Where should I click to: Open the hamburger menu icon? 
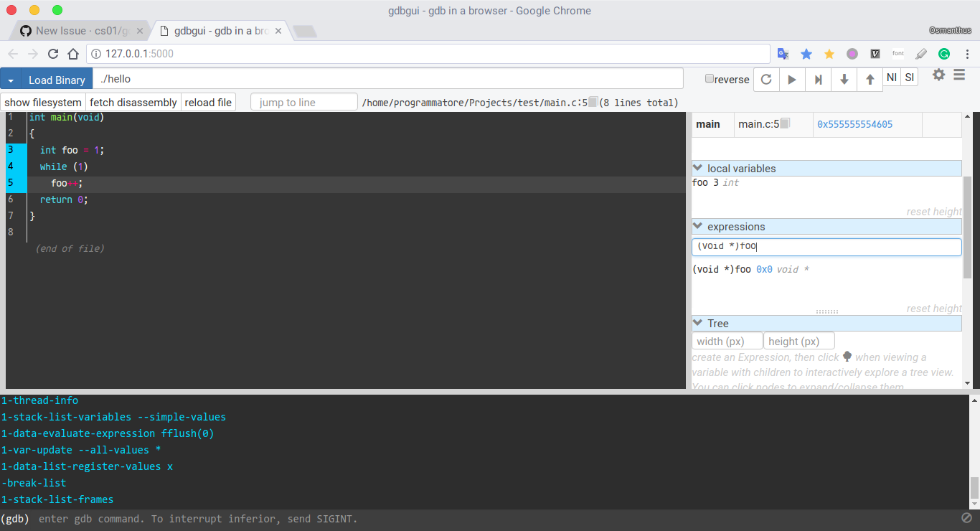click(x=959, y=74)
